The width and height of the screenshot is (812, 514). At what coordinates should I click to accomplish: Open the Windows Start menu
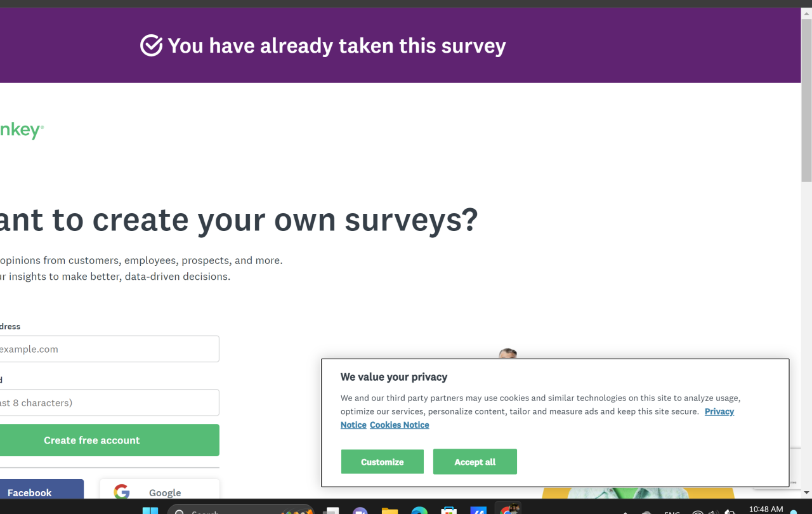150,511
